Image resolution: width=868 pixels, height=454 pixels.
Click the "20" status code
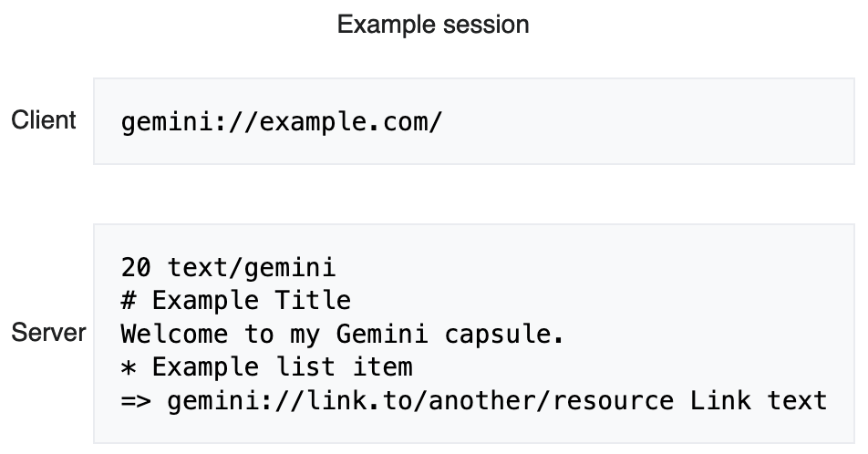(136, 268)
